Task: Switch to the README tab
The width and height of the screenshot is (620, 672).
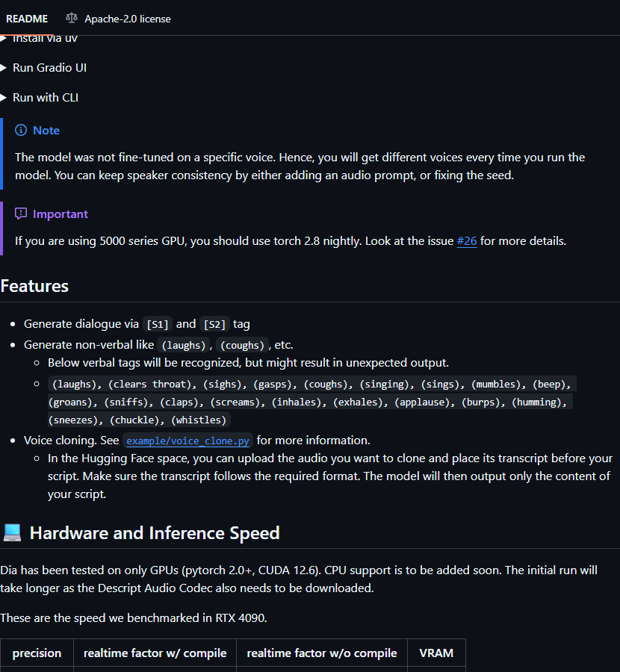Action: point(27,19)
